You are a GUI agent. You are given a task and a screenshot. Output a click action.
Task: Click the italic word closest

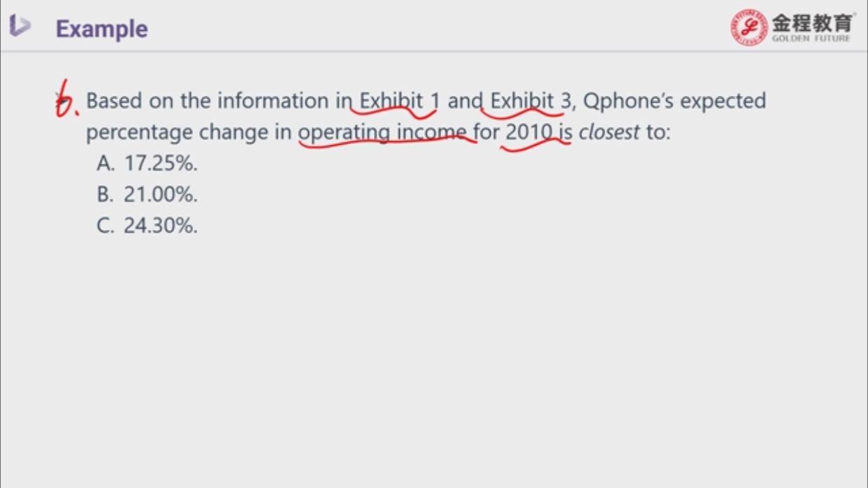tap(609, 131)
